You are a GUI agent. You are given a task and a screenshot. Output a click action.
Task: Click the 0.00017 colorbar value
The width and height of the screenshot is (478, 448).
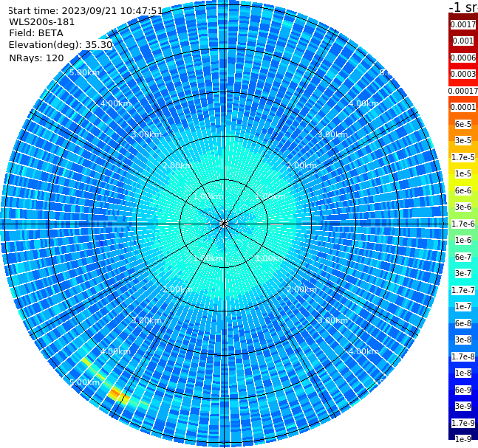click(463, 91)
